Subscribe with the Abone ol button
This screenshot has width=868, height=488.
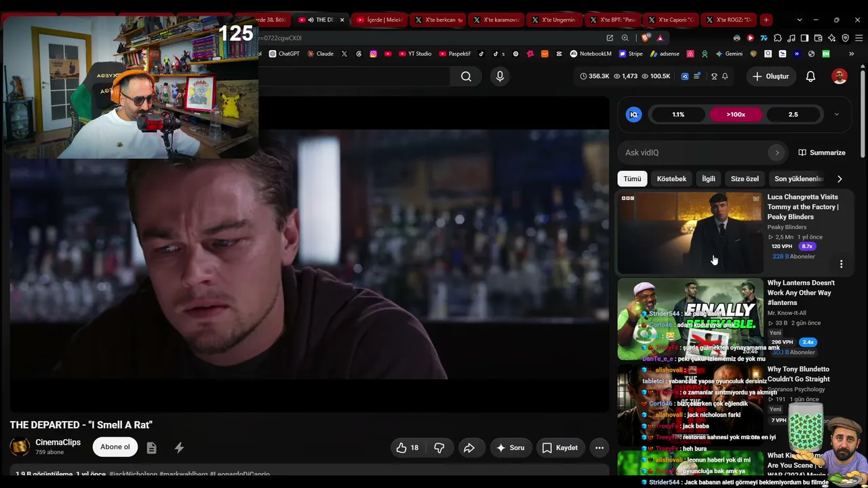pos(115,447)
